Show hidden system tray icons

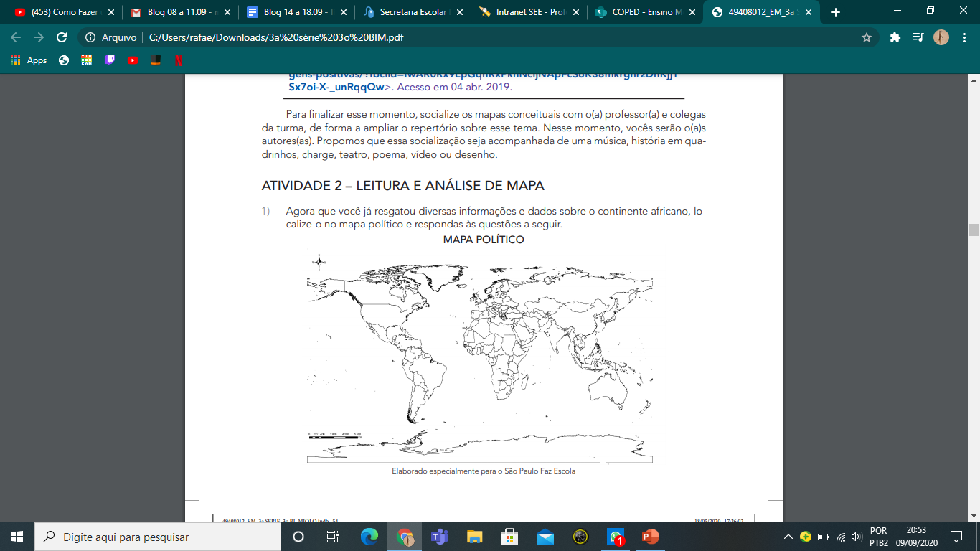pyautogui.click(x=788, y=537)
